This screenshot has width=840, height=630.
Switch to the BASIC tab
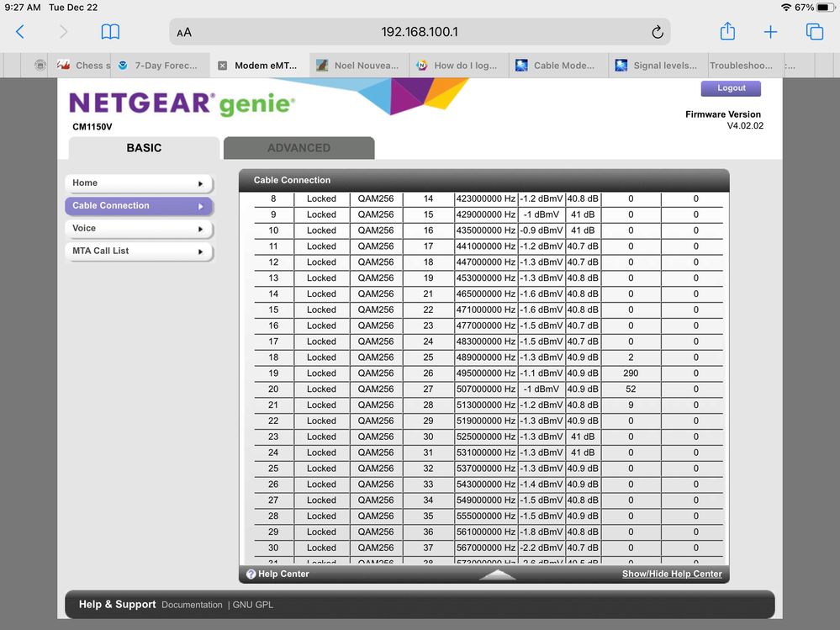(144, 148)
